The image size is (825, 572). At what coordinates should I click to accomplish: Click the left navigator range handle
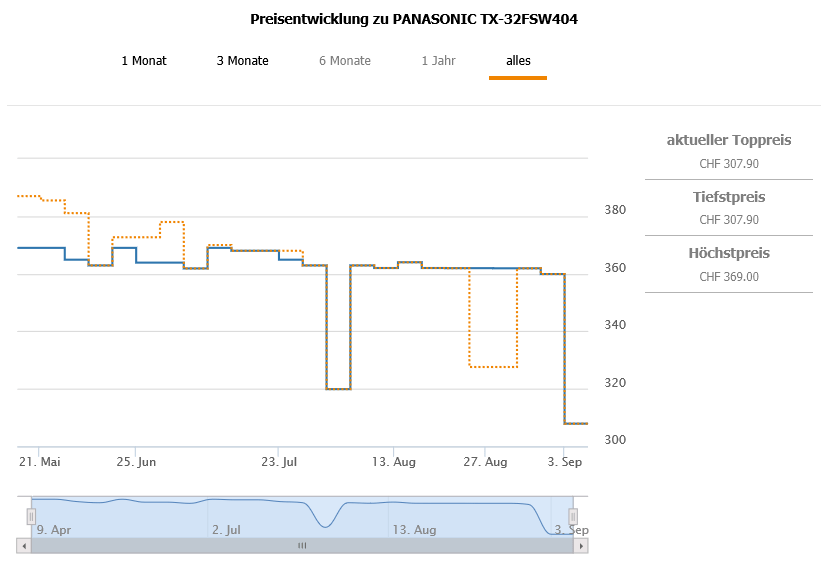[31, 516]
